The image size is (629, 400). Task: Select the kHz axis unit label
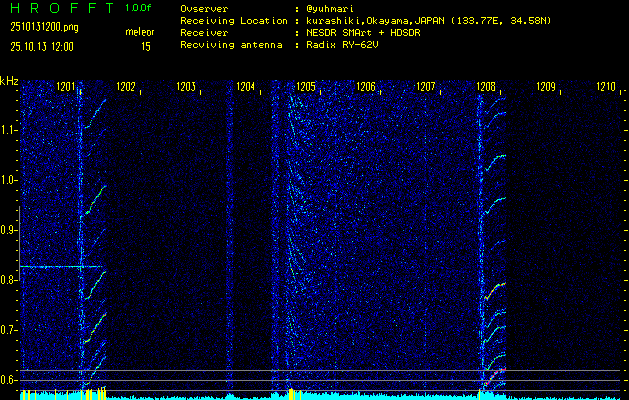[x=9, y=81]
